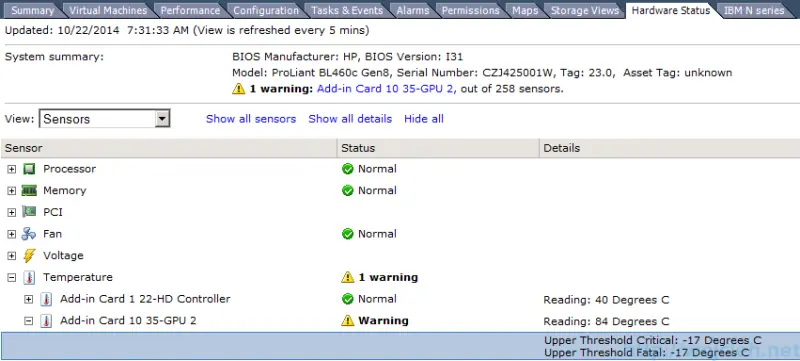Switch to the Summary tab
Screen dimensions: 800x361
point(32,10)
